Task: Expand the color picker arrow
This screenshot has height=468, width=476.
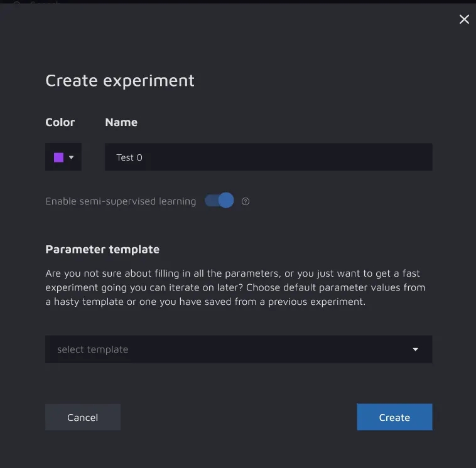Action: (x=72, y=157)
